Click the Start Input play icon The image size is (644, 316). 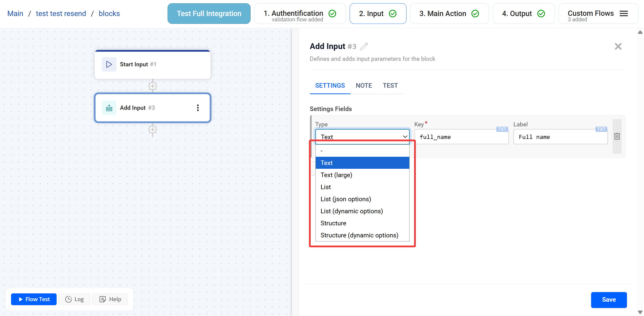pyautogui.click(x=109, y=64)
